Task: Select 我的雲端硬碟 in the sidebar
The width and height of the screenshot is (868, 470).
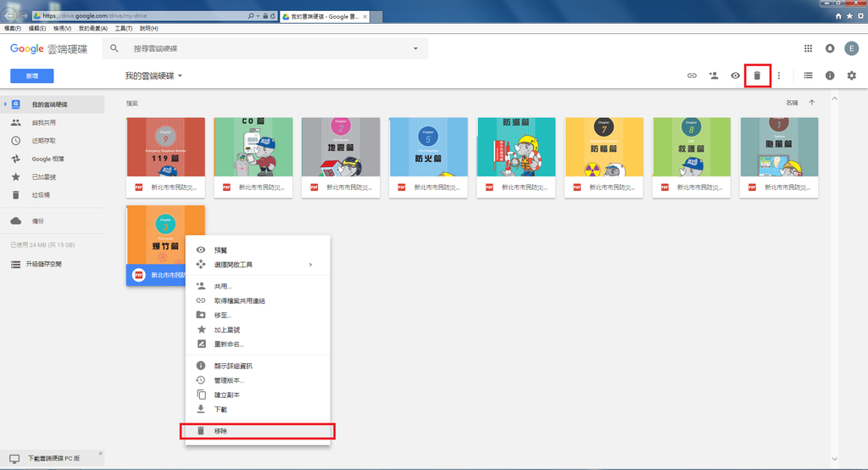Action: (x=52, y=104)
